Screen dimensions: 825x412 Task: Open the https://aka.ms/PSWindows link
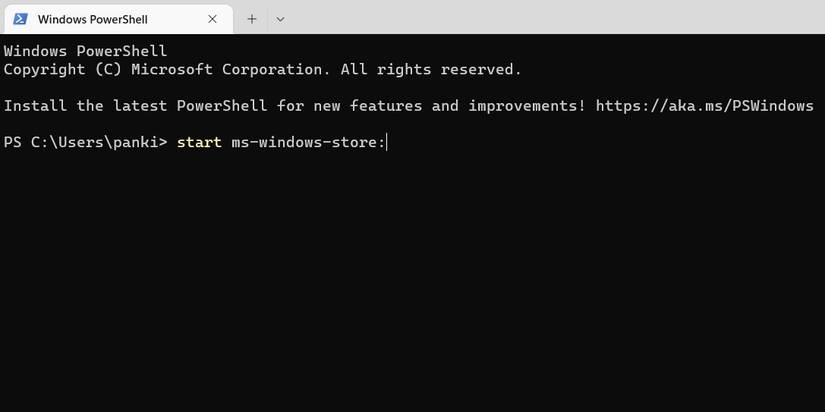[704, 106]
